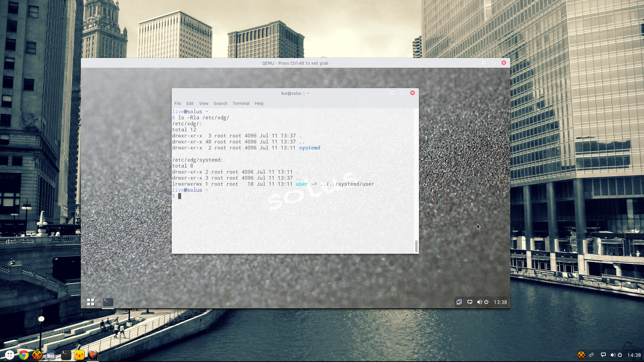Image resolution: width=644 pixels, height=362 pixels.
Task: Click the host volume speaker icon
Action: (613, 355)
